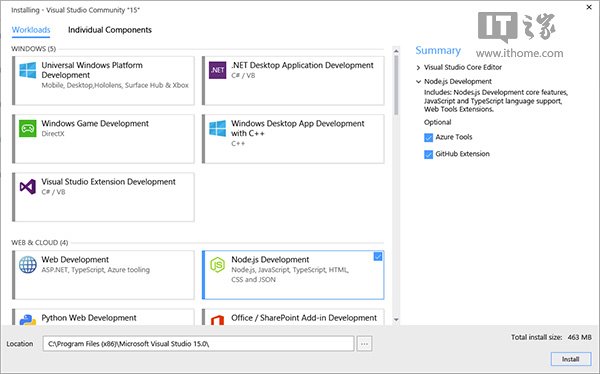Click the Python Web Development icon

tap(28, 320)
